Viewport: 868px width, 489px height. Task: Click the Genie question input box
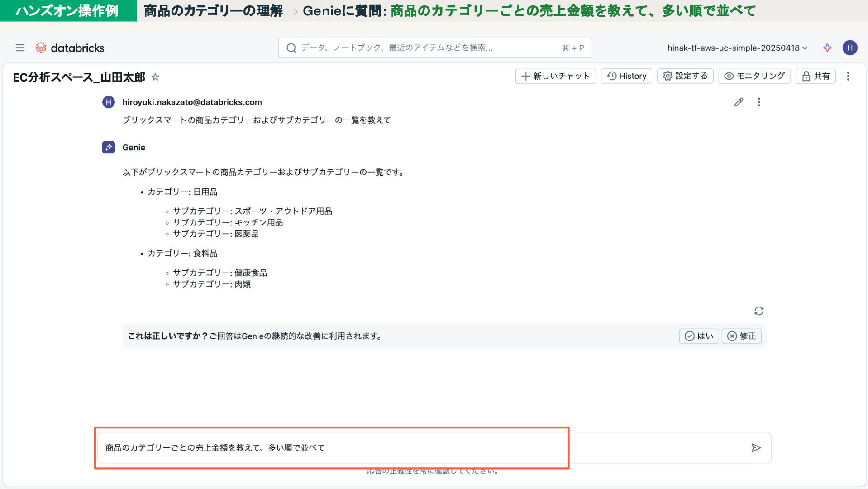[434, 448]
